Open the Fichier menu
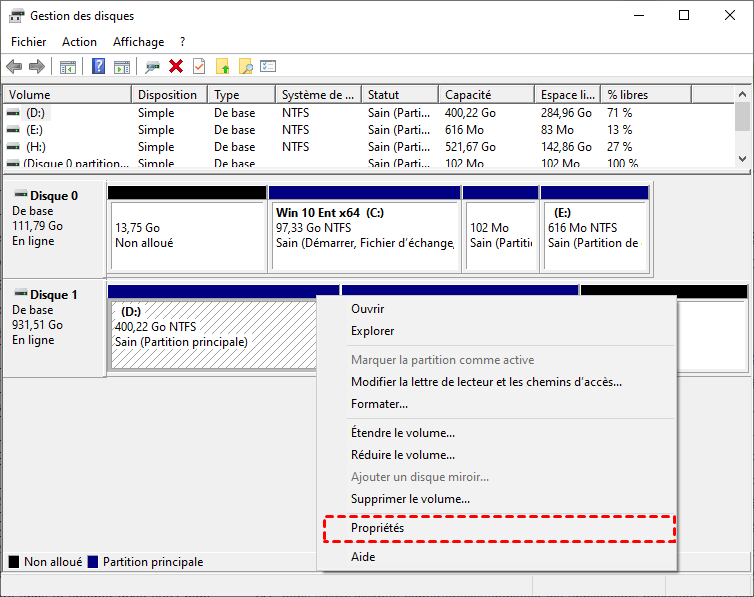754x597 pixels. tap(28, 42)
